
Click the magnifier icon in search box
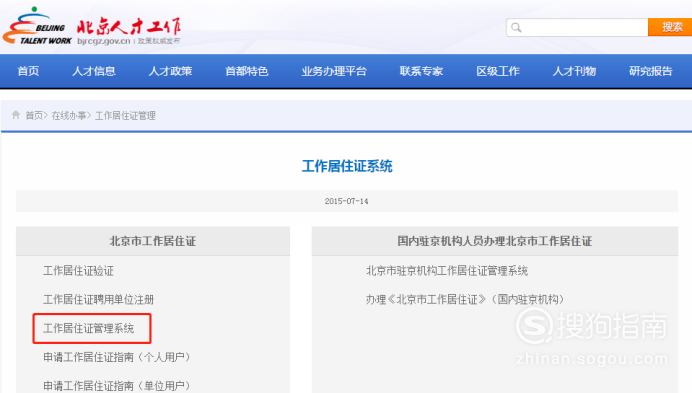point(516,28)
